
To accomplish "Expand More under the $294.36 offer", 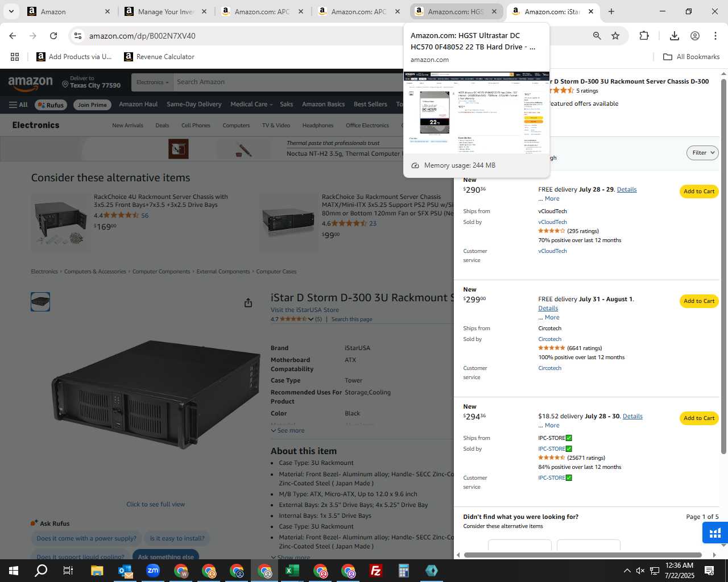I will [x=552, y=426].
